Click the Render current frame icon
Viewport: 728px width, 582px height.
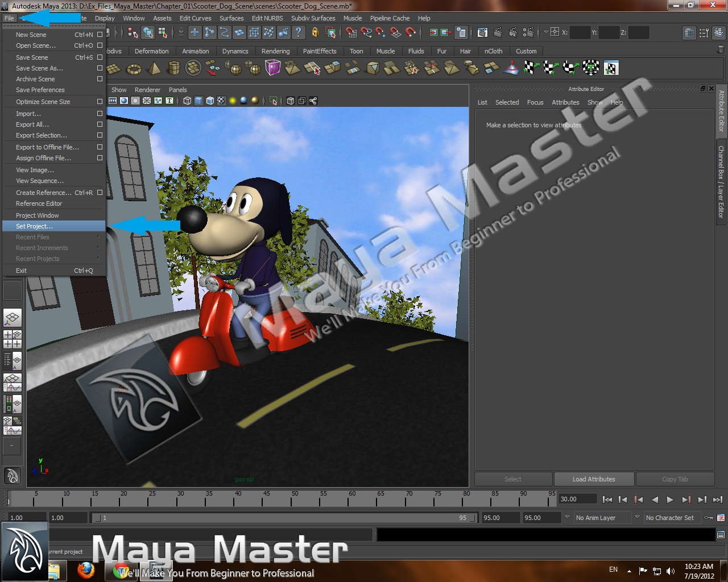[498, 32]
